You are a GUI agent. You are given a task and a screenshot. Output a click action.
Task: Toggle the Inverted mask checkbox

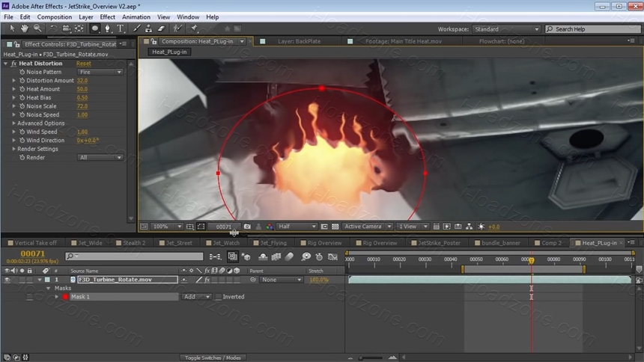point(218,296)
